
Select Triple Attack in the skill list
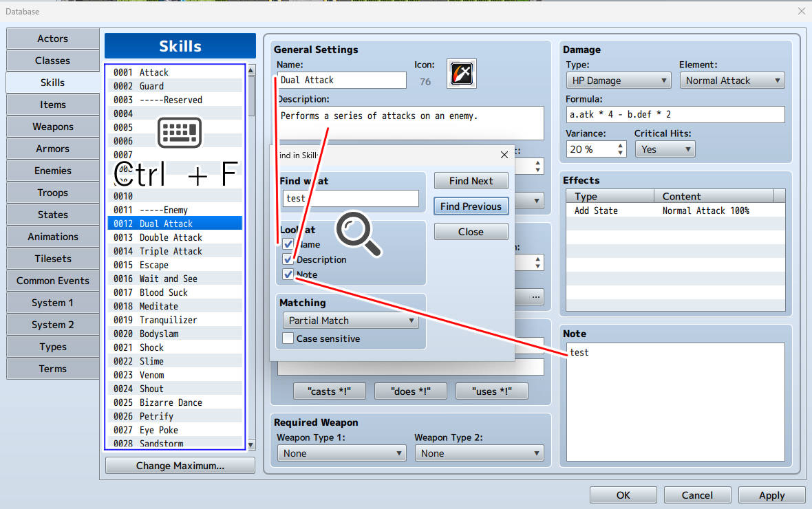point(171,251)
